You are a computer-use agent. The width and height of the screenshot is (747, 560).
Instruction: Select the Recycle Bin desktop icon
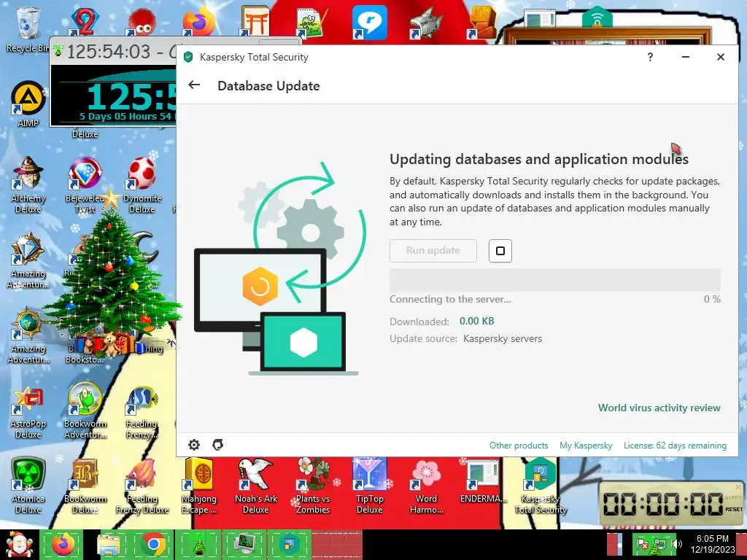27,29
